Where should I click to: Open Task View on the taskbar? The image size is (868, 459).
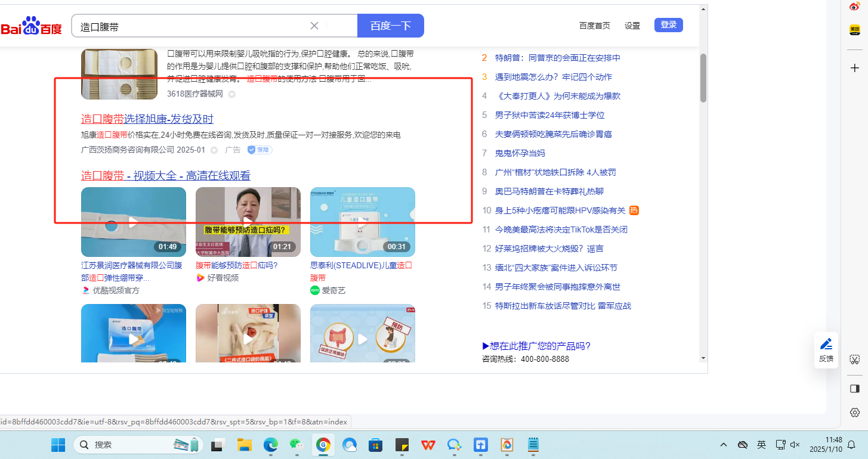point(218,445)
